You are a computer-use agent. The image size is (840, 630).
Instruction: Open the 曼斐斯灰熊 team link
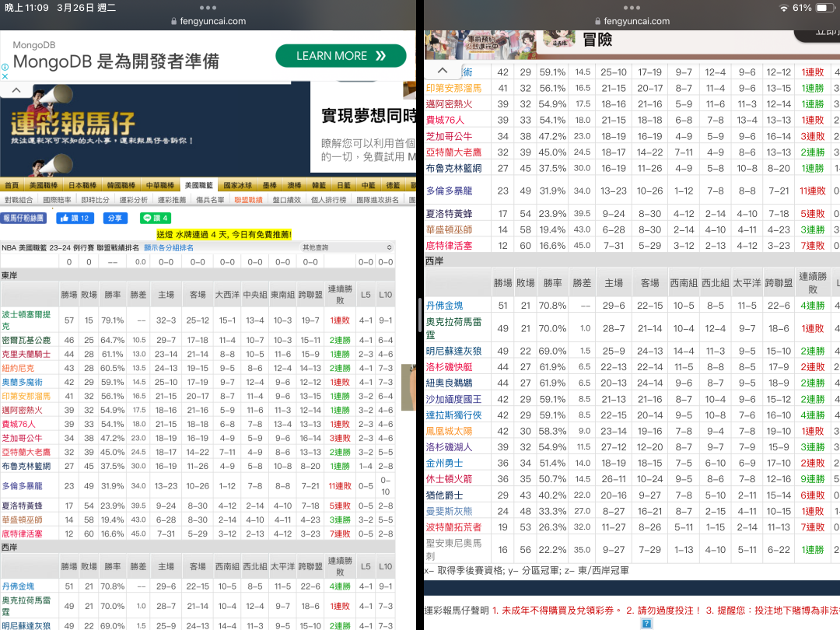450,512
